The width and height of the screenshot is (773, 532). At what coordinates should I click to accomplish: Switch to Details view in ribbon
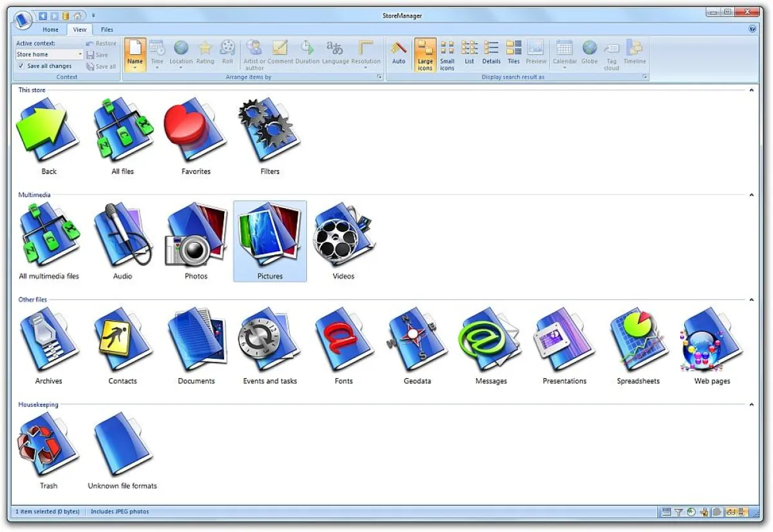[x=491, y=53]
